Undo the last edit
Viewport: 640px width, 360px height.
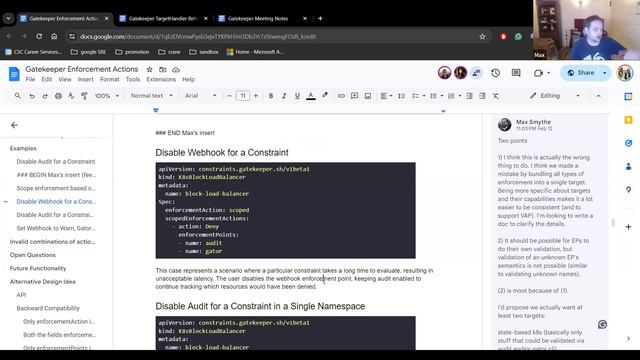point(31,96)
